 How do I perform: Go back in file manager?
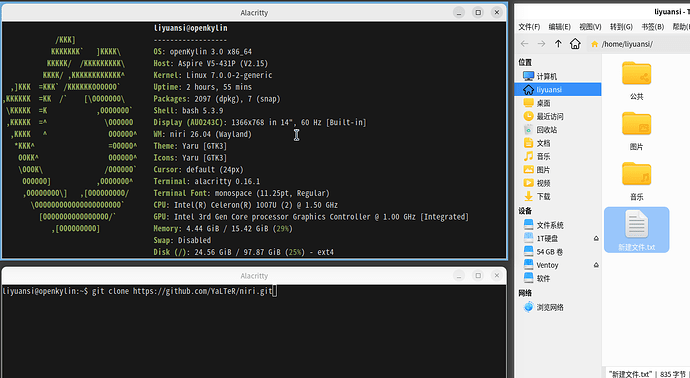coord(524,44)
